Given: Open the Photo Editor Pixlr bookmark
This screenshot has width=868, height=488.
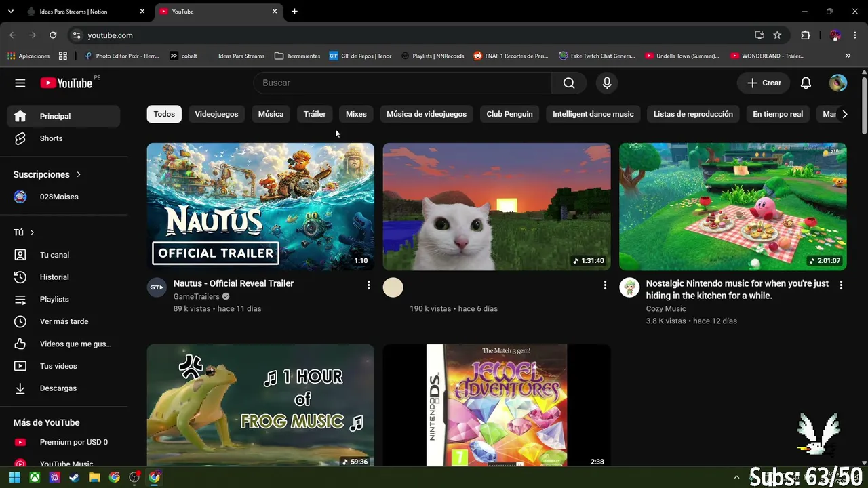Looking at the screenshot, I should tap(121, 56).
